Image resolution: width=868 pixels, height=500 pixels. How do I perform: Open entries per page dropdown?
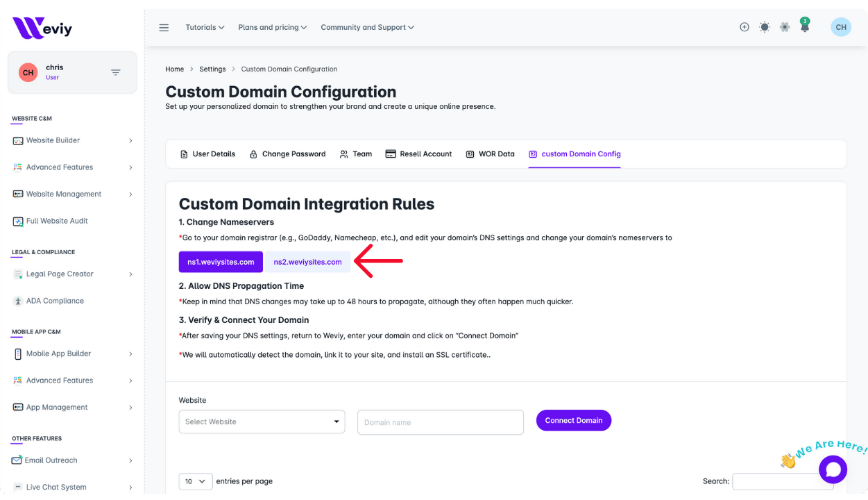click(x=196, y=481)
